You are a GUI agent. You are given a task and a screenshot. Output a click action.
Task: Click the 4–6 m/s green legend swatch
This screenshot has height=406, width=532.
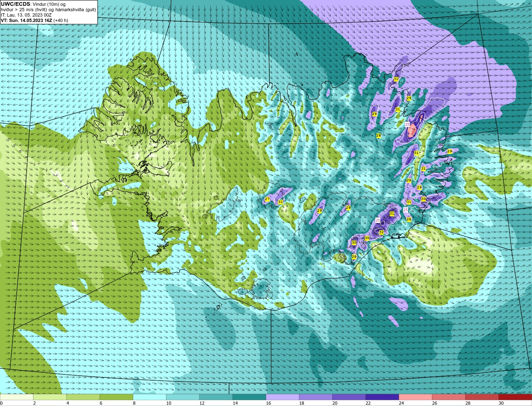[x=83, y=397]
